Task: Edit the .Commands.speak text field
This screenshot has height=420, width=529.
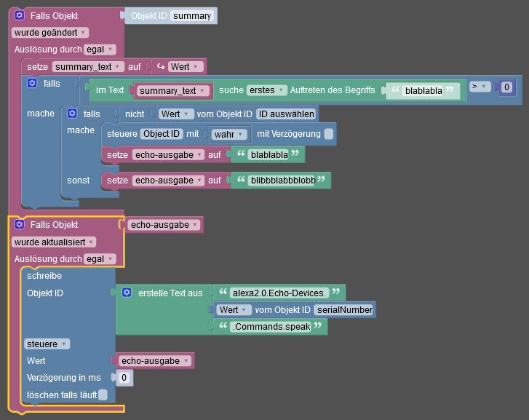Action: (x=271, y=327)
